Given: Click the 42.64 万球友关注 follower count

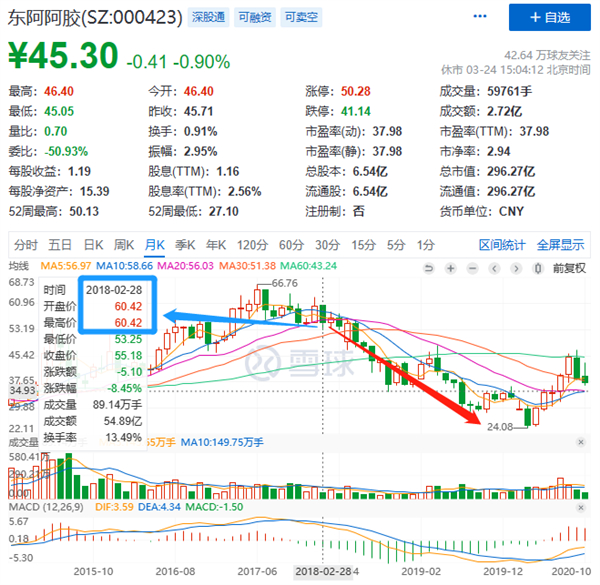Looking at the screenshot, I should tap(547, 55).
